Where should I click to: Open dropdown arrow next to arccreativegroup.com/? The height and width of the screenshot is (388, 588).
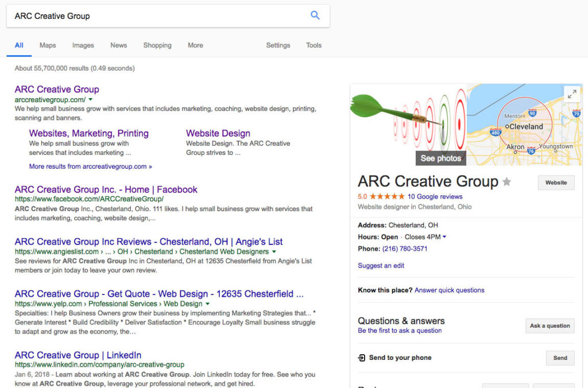click(x=90, y=100)
